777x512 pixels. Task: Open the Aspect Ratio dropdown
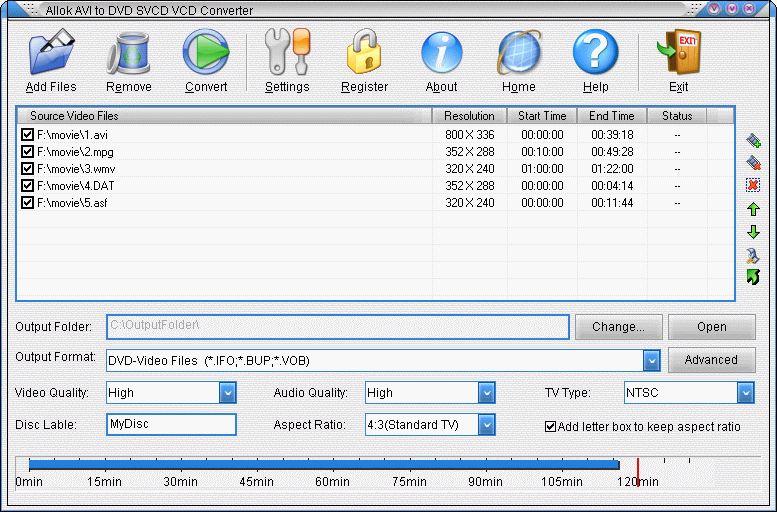(x=487, y=425)
